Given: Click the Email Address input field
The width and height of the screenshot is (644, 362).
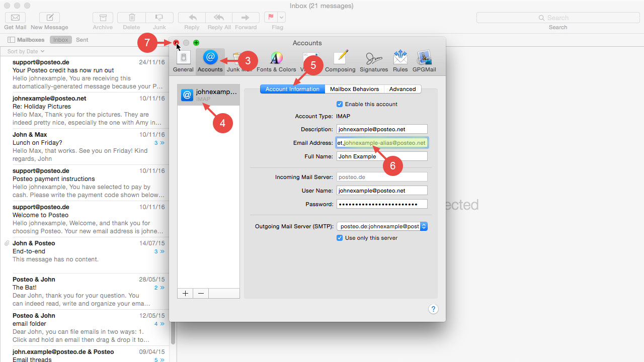Looking at the screenshot, I should [381, 142].
